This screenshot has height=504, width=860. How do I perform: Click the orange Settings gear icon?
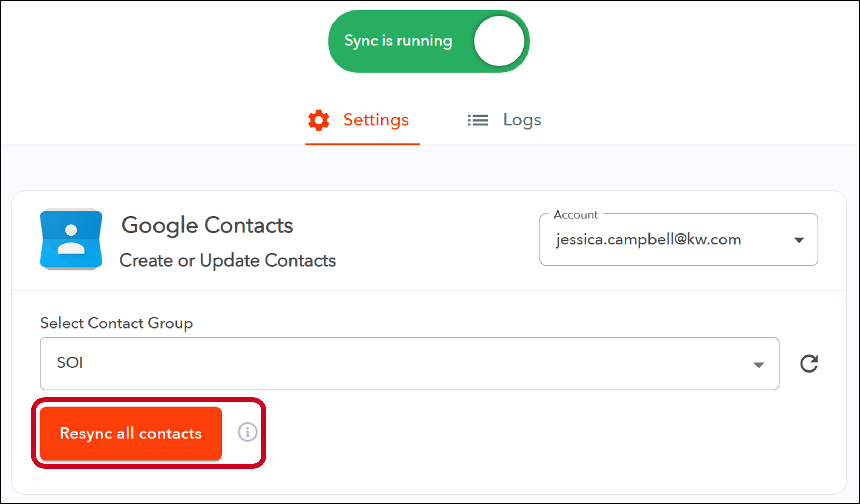[x=318, y=120]
